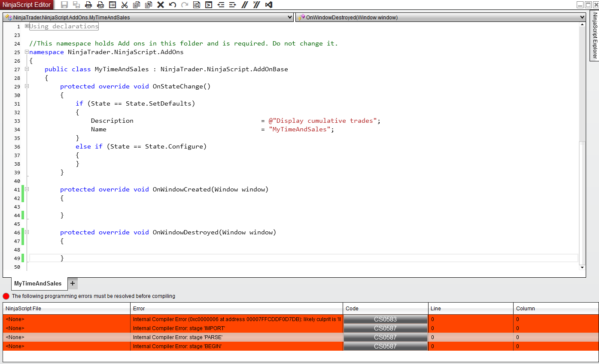The width and height of the screenshot is (599, 364).
Task: Add a new tab with plus button
Action: click(73, 283)
